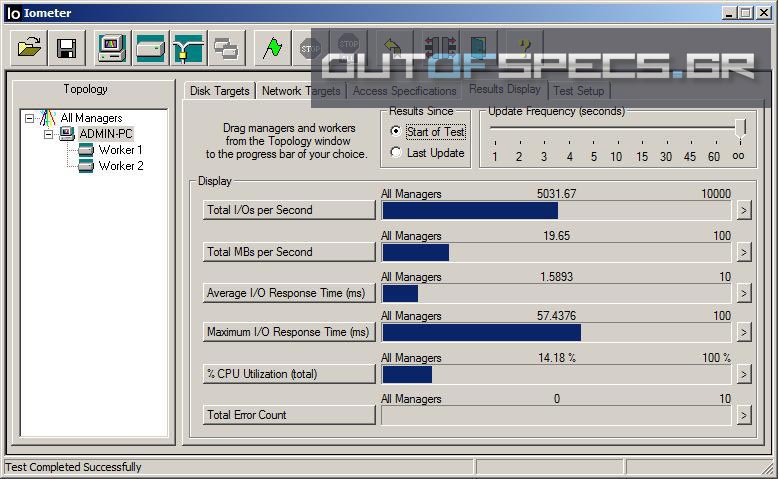Select ADMIN-PC in the topology tree
779x479 pixels.
click(x=106, y=134)
